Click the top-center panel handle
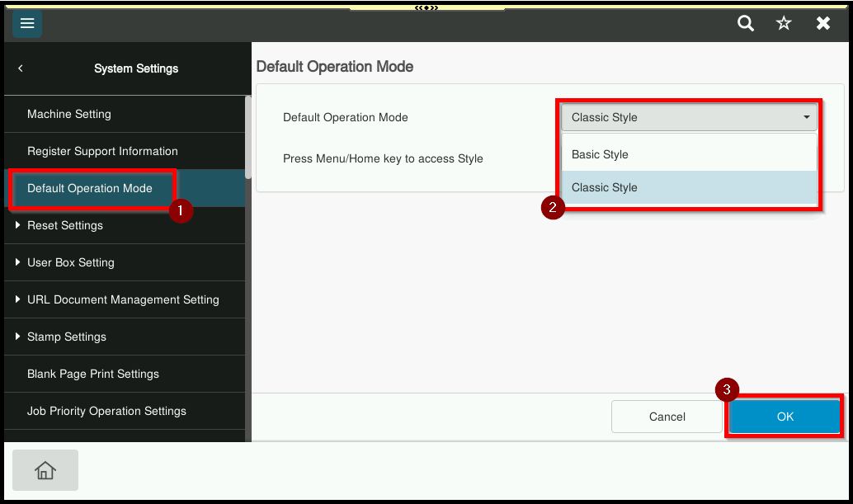853x504 pixels. 426,7
